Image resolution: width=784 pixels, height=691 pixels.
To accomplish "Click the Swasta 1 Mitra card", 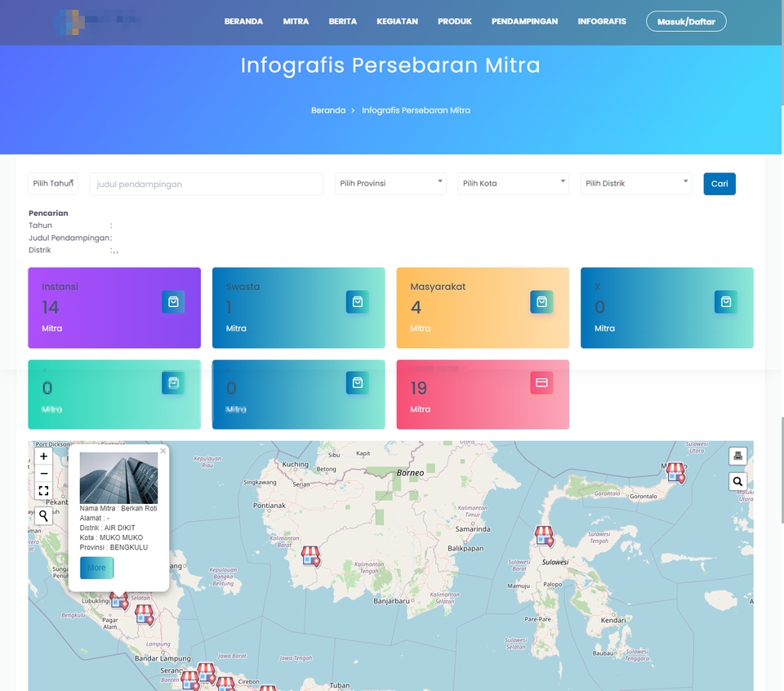I will 299,307.
